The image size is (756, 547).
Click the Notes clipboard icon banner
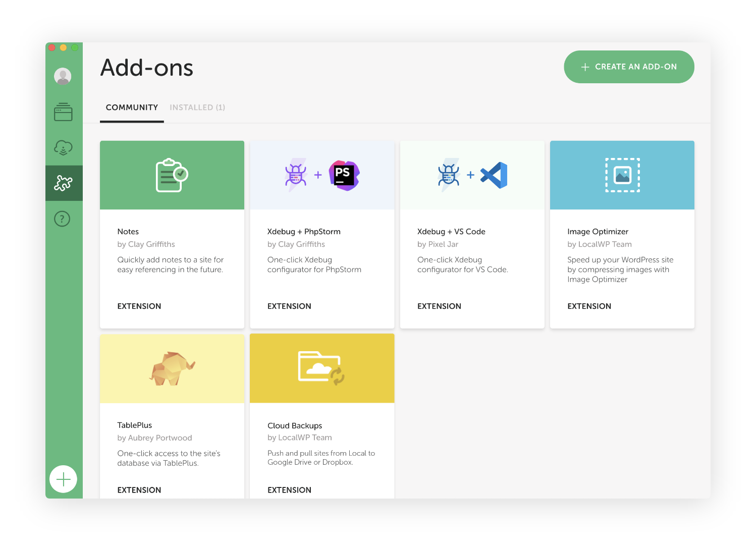(x=172, y=175)
